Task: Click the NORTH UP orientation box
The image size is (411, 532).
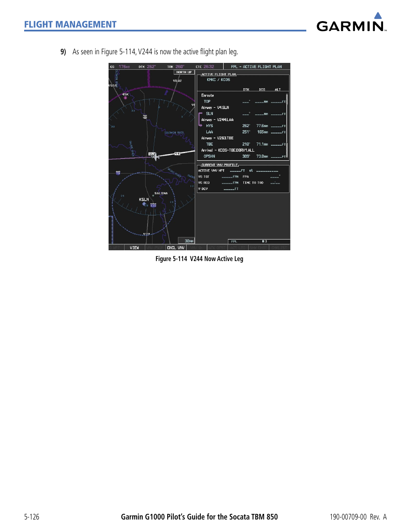Action: tap(184, 72)
